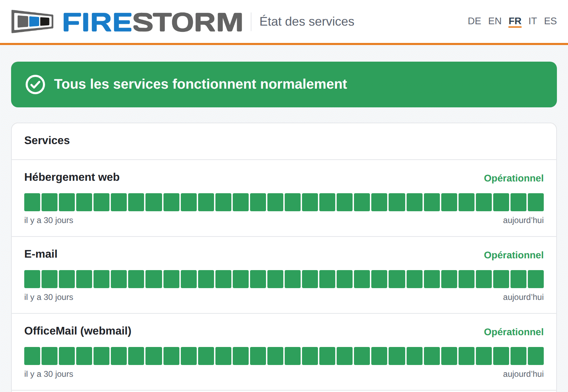Click today's bar in OfficeMail history

click(536, 356)
